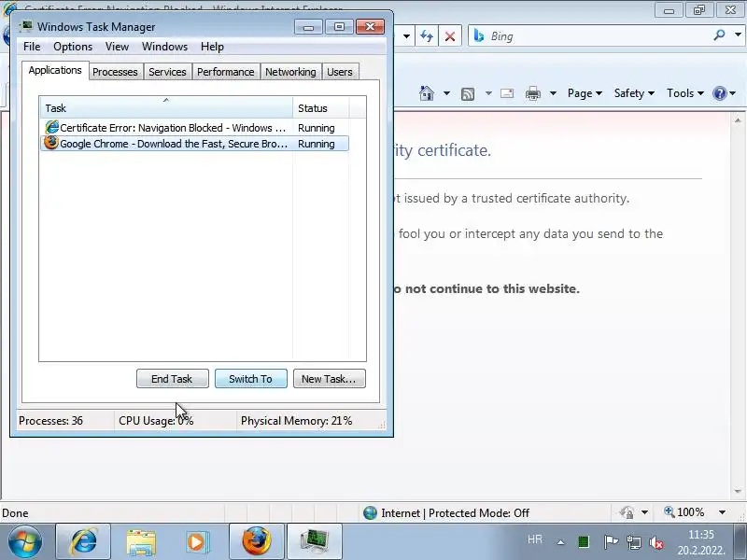Screen dimensions: 747x560
Task: Click the Internet Explorer taskbar icon
Action: 83,542
